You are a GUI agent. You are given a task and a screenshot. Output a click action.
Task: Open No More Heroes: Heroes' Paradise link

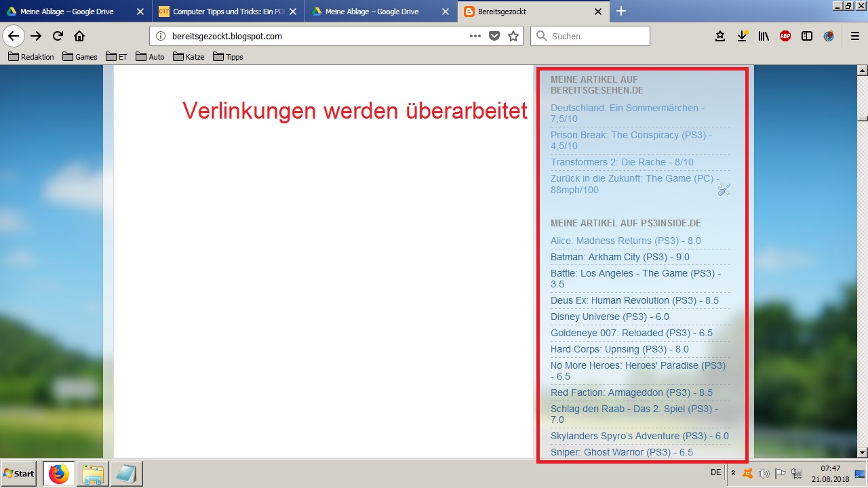(638, 371)
